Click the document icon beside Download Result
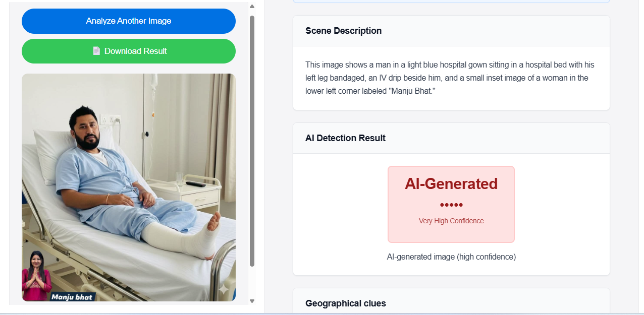Screen dimensions: 644x315 [96, 51]
